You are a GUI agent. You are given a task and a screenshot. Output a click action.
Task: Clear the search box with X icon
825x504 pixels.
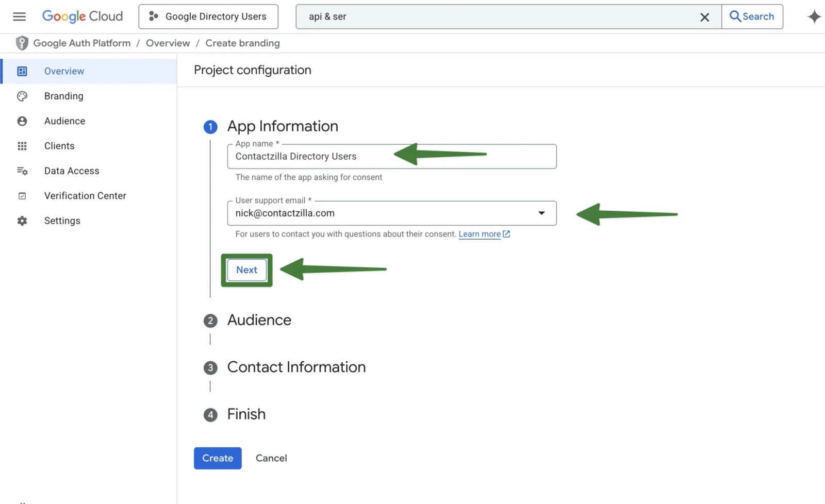tap(704, 17)
